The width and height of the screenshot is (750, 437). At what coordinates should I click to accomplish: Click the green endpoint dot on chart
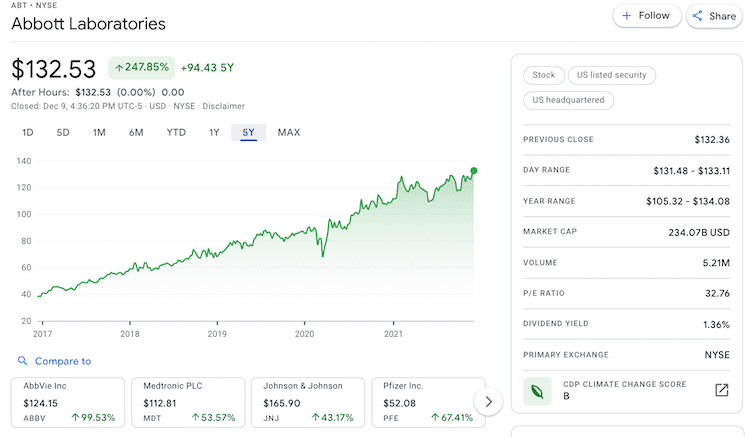[474, 171]
